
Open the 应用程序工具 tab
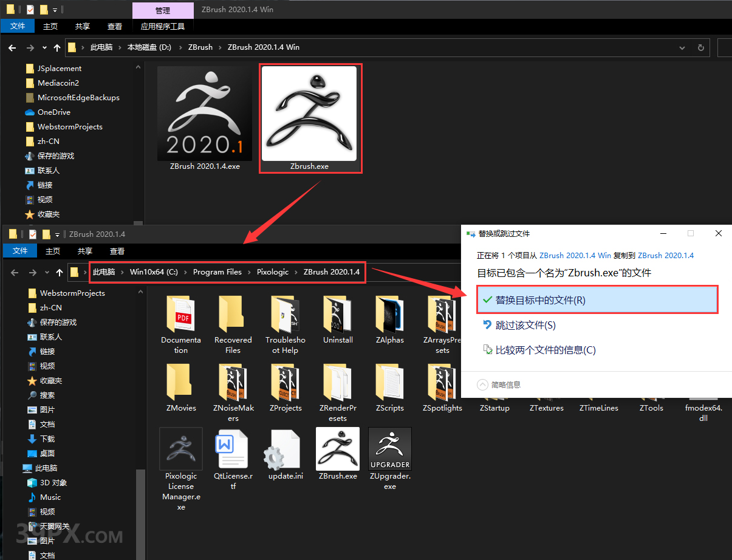tap(162, 26)
